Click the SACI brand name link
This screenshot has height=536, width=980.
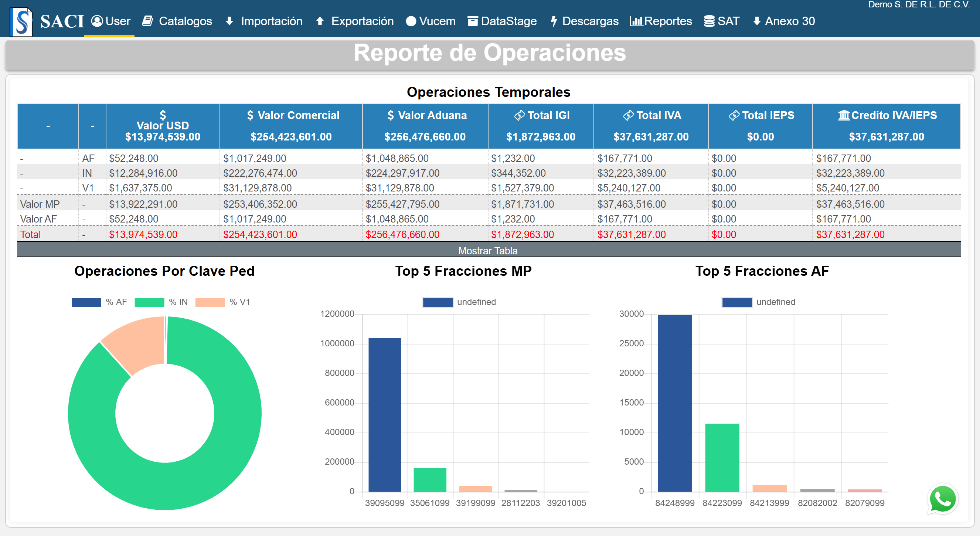[x=62, y=21]
